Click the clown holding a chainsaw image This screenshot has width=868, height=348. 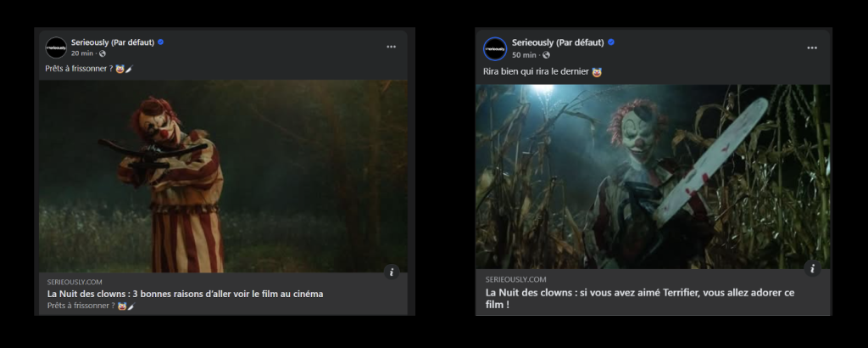click(653, 176)
